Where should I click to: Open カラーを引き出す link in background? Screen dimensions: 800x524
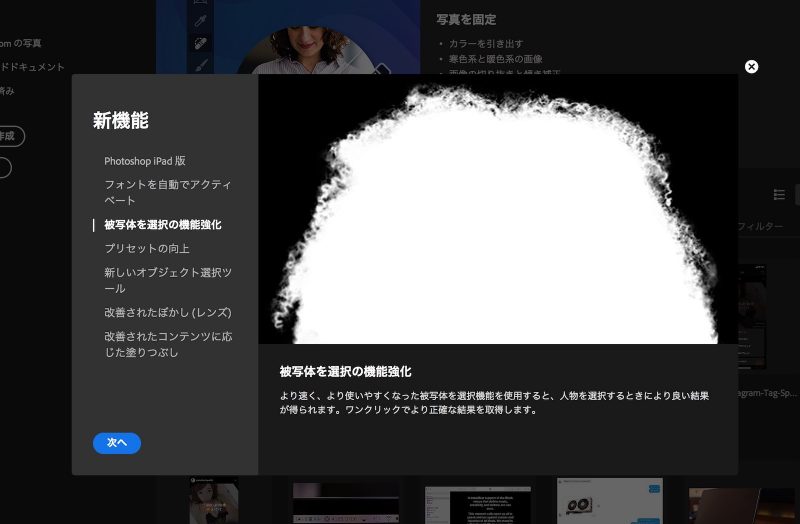coord(486,44)
